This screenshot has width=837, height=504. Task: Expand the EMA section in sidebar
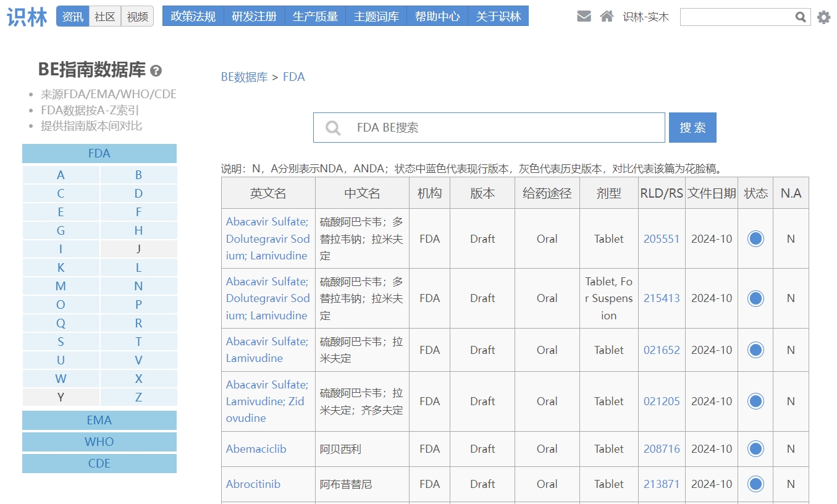(x=99, y=421)
